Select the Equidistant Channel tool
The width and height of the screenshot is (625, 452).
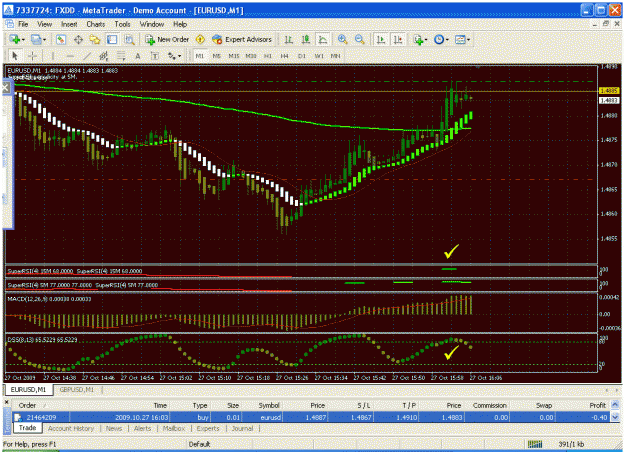(x=104, y=56)
